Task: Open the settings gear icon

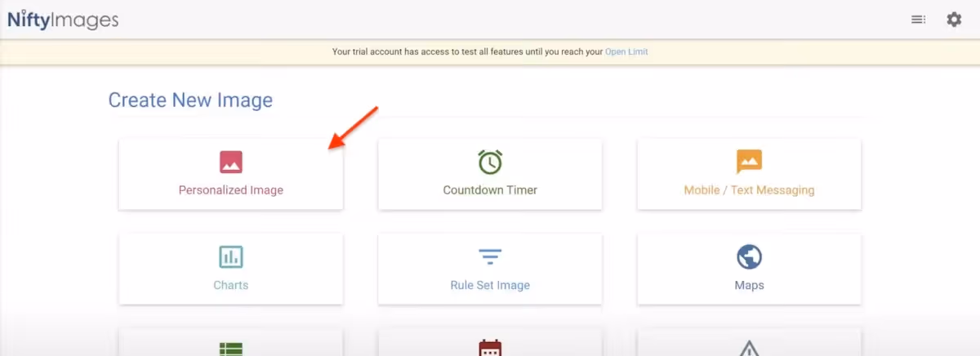Action: (954, 20)
